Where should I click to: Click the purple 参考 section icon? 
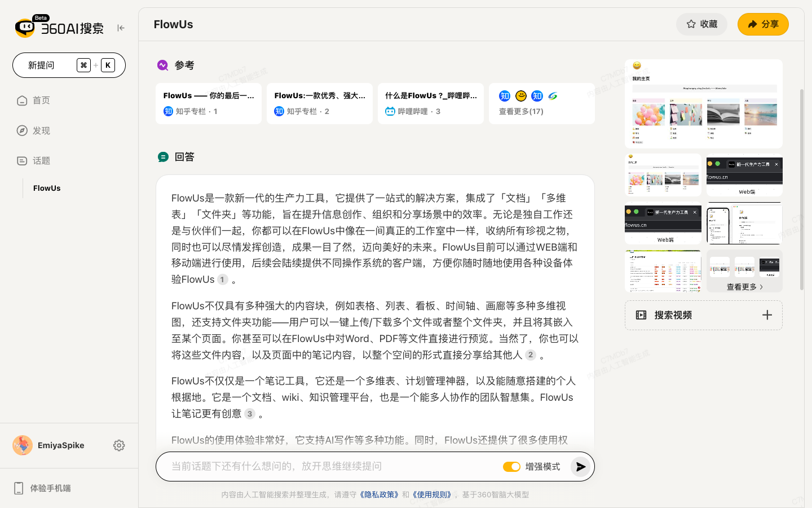[164, 65]
